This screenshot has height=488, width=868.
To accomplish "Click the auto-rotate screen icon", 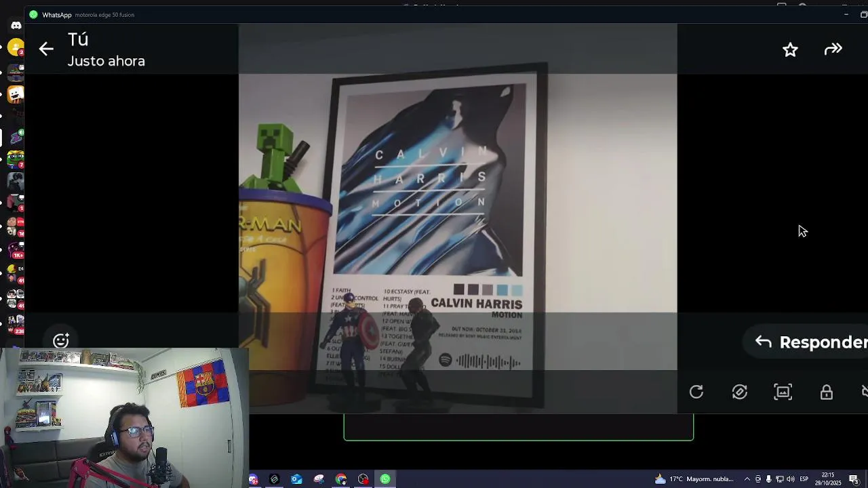I will point(740,392).
